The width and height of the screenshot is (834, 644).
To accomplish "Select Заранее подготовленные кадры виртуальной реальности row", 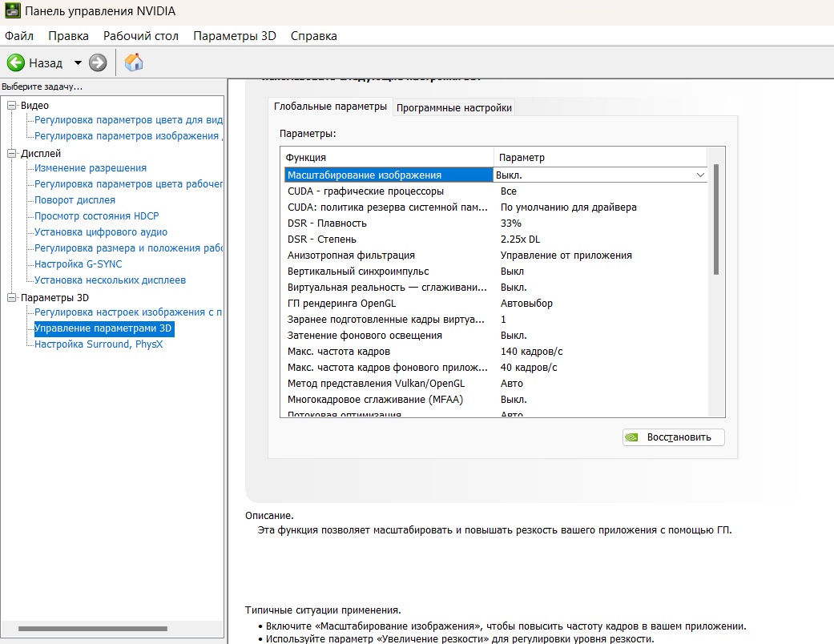I will pyautogui.click(x=496, y=319).
